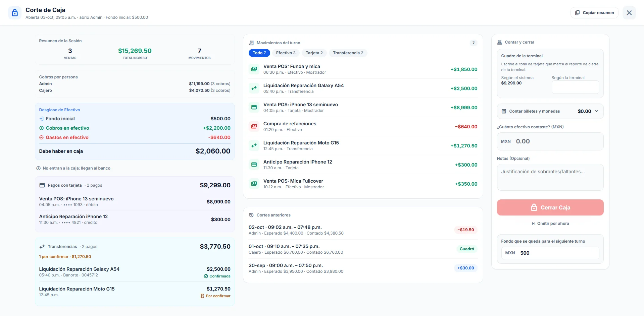Click the copy icon in Copiar resumen
Viewport: 644px width, 316px height.
click(577, 13)
